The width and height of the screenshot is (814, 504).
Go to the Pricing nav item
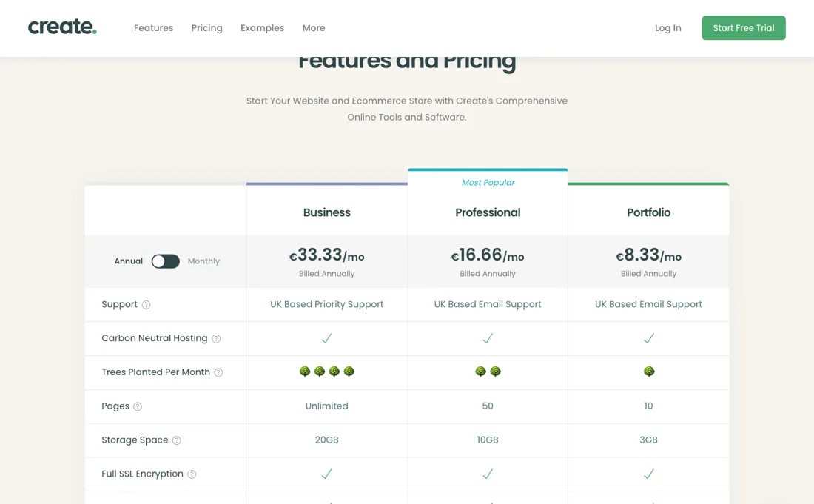(x=206, y=28)
